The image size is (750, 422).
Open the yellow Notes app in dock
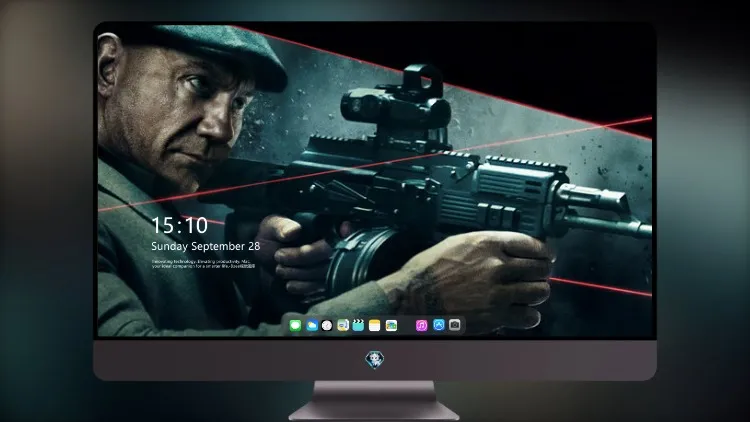375,325
